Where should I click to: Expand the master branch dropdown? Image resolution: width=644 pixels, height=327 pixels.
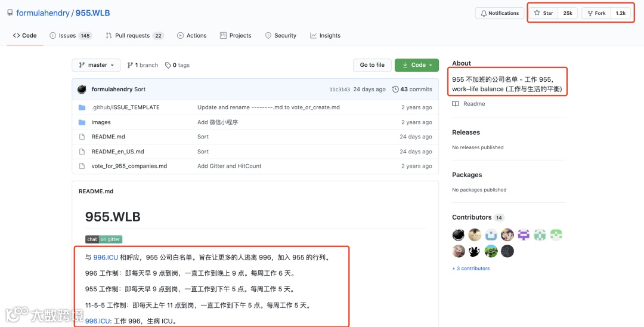click(x=96, y=65)
